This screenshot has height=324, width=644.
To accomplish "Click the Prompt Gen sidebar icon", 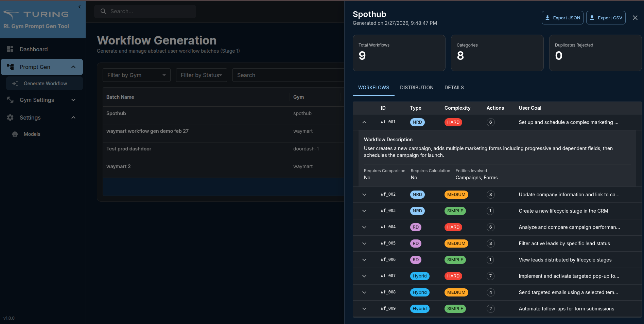I will pyautogui.click(x=10, y=67).
